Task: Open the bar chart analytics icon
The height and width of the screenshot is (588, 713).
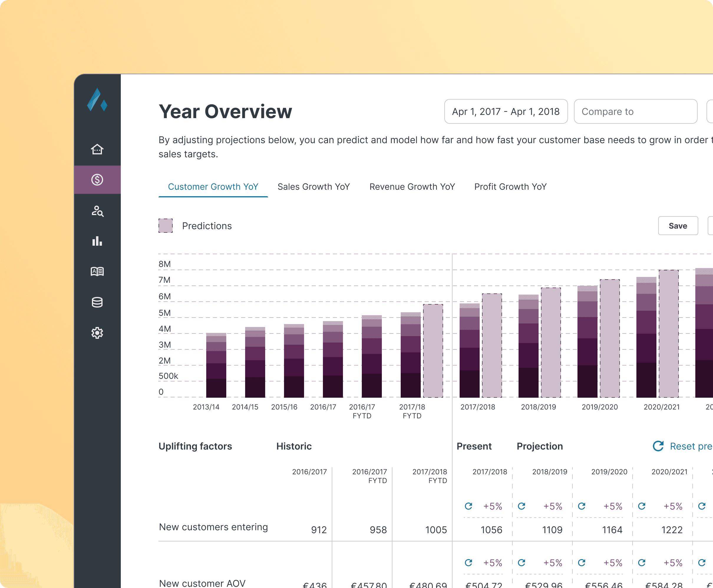Action: 97,241
